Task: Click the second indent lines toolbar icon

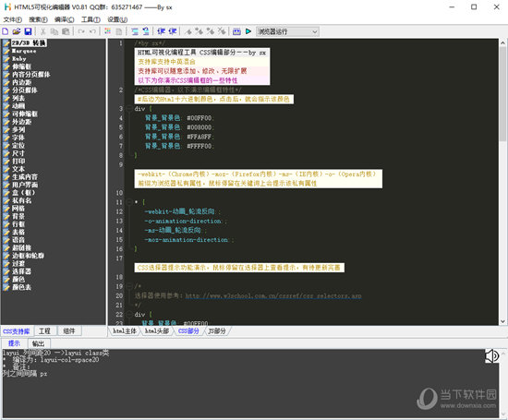Action: pos(146,31)
